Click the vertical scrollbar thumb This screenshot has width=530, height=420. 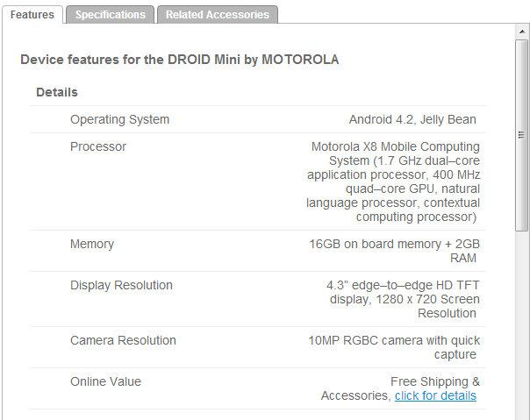click(x=522, y=135)
